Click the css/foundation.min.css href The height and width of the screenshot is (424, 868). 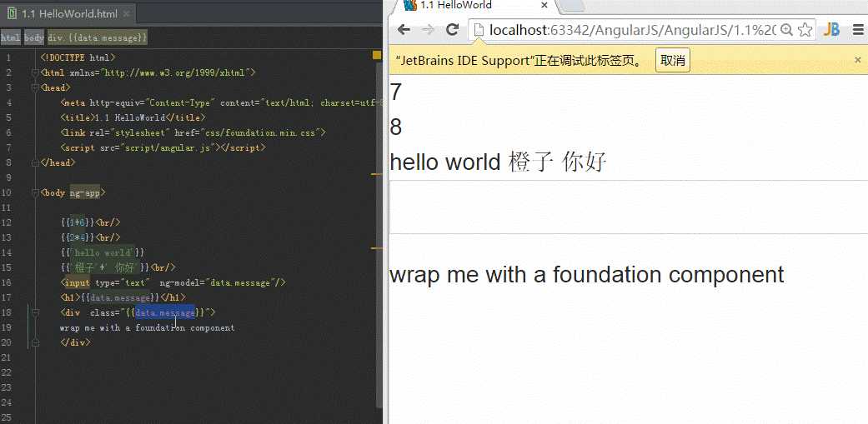pos(263,132)
